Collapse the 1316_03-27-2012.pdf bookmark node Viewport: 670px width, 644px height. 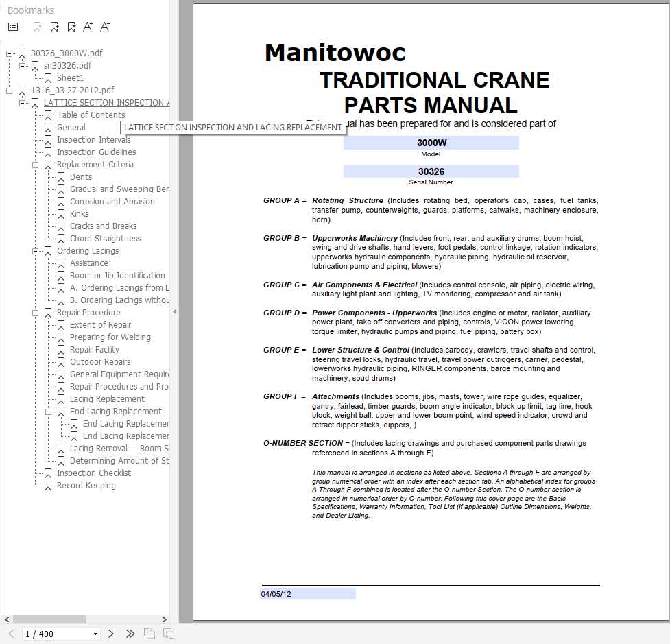point(9,91)
